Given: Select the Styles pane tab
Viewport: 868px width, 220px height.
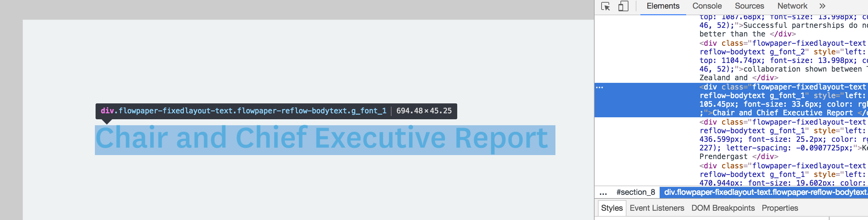Looking at the screenshot, I should [x=612, y=208].
